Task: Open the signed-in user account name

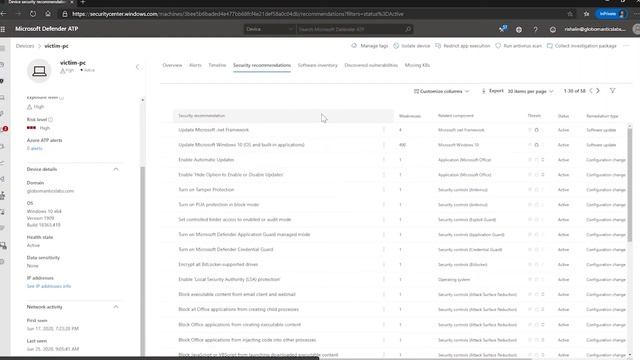Action: (595, 29)
